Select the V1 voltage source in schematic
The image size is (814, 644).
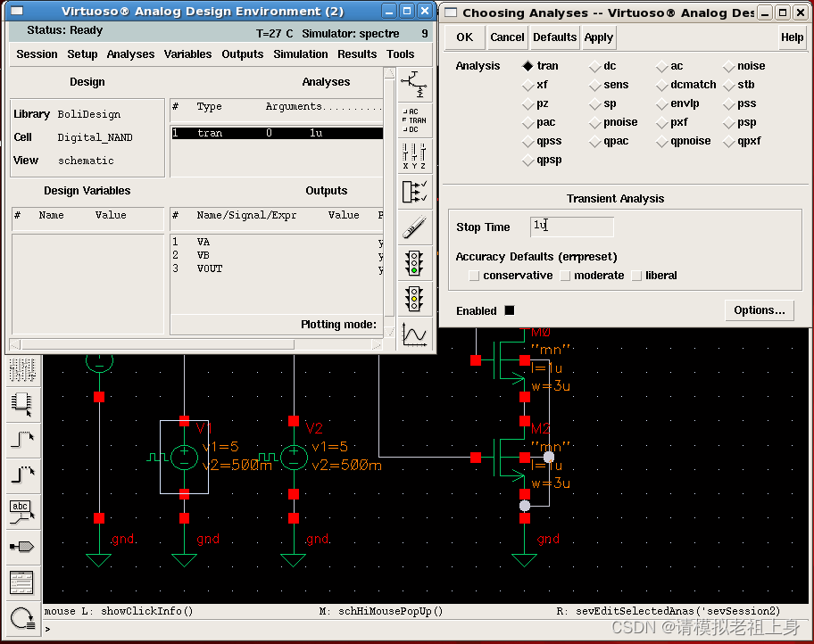184,458
